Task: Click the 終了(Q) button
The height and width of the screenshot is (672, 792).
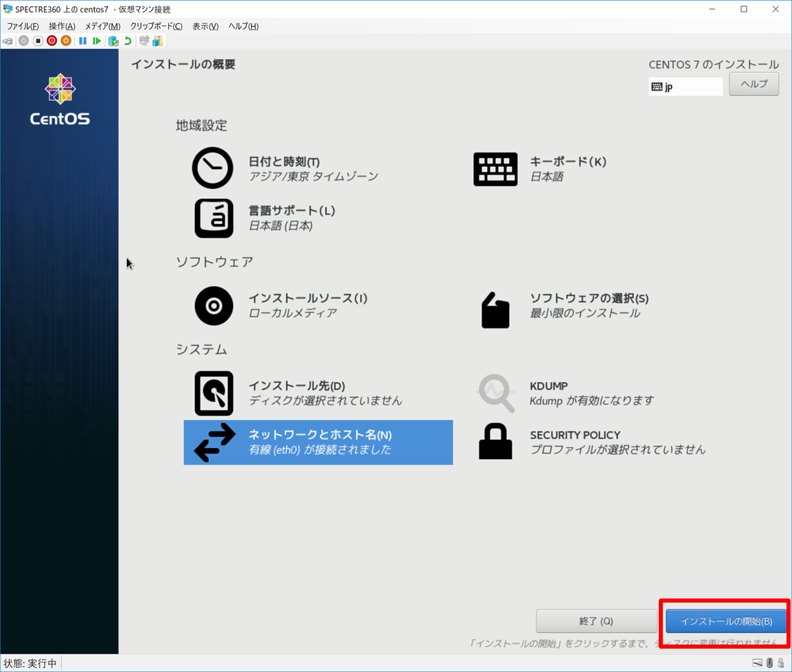Action: coord(596,621)
